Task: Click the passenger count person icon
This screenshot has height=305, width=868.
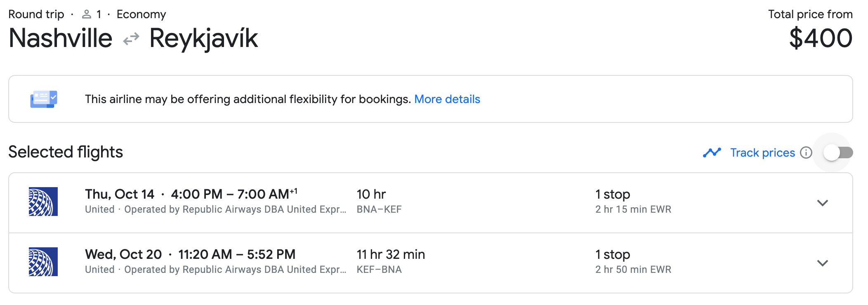Action: point(86,14)
